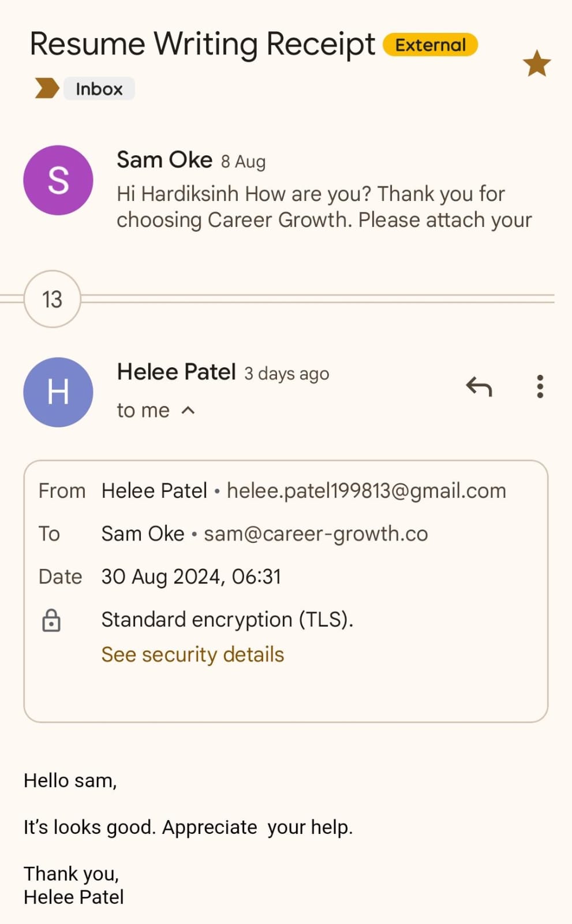Expand Sam Oke's collapsed message preview
Viewport: 572px width, 924px height.
click(x=323, y=207)
